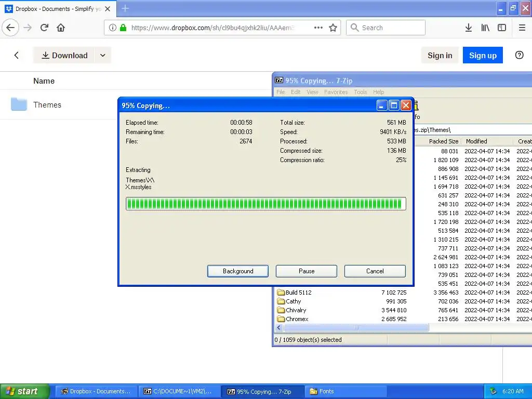Open the 7-Zip Help menu
The width and height of the screenshot is (532, 399).
point(378,92)
